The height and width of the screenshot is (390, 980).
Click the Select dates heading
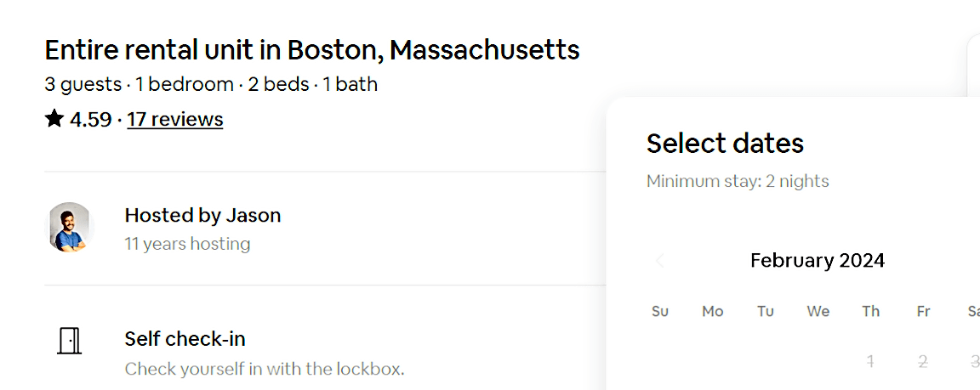pos(725,144)
